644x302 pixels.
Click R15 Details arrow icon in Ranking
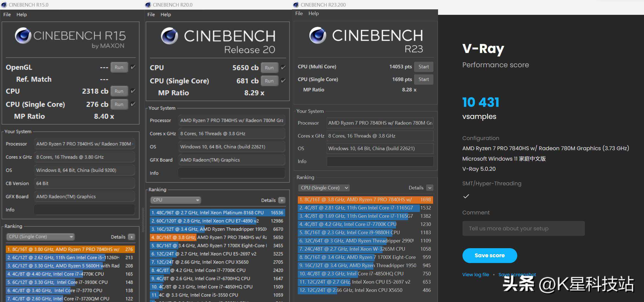[x=132, y=237]
